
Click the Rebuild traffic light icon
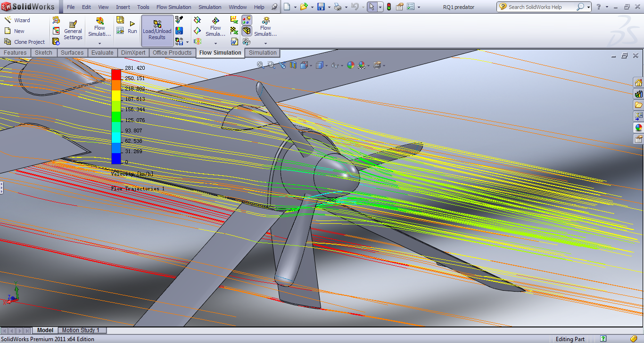point(388,7)
